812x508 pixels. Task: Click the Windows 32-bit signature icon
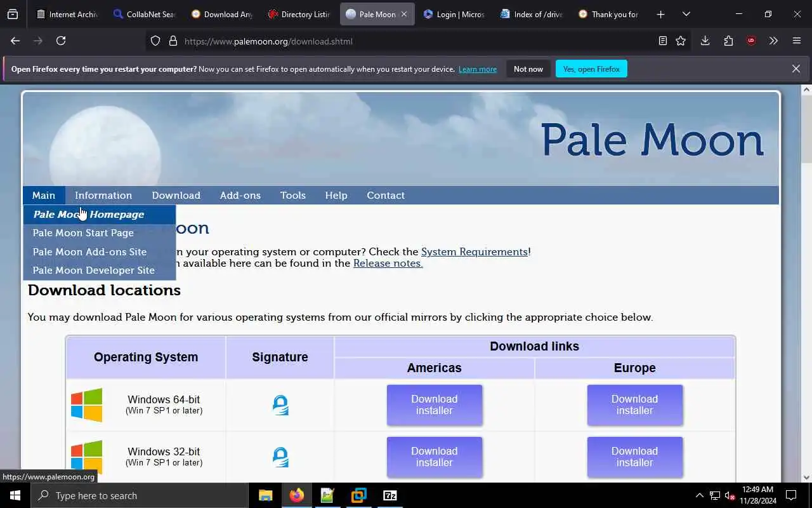coord(280,457)
